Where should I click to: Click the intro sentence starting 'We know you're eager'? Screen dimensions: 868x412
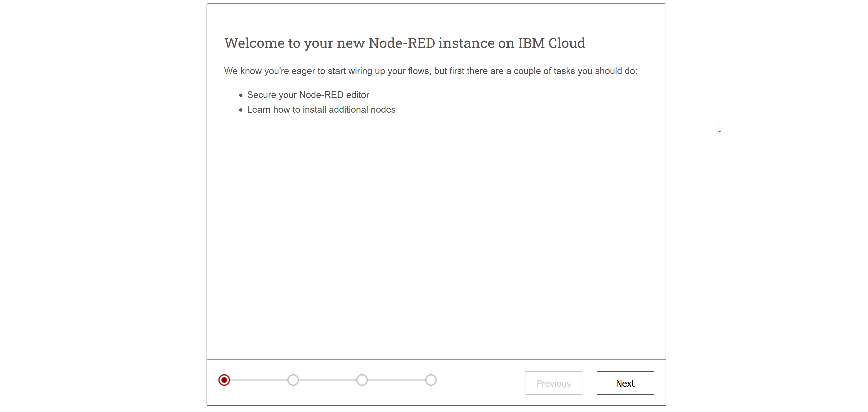[x=431, y=71]
